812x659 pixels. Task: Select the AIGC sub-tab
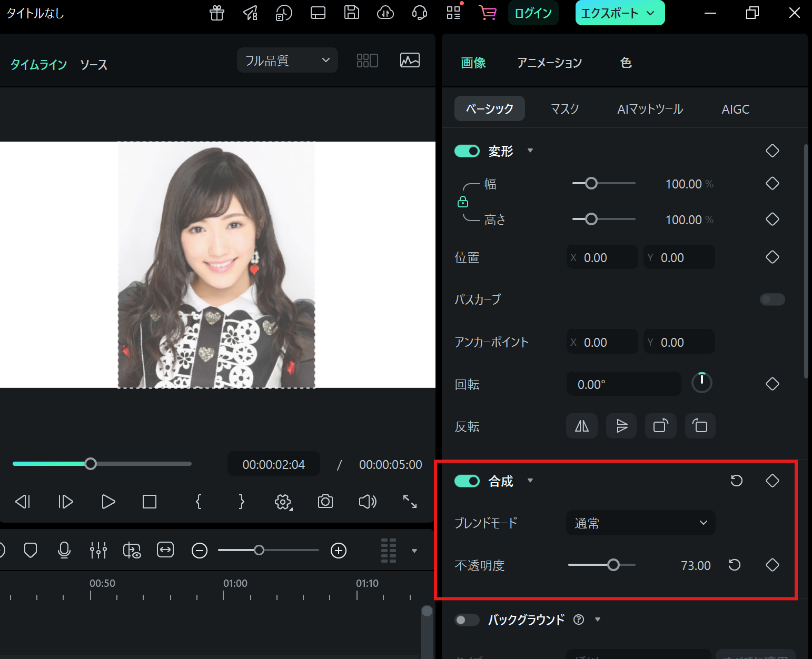[735, 109]
